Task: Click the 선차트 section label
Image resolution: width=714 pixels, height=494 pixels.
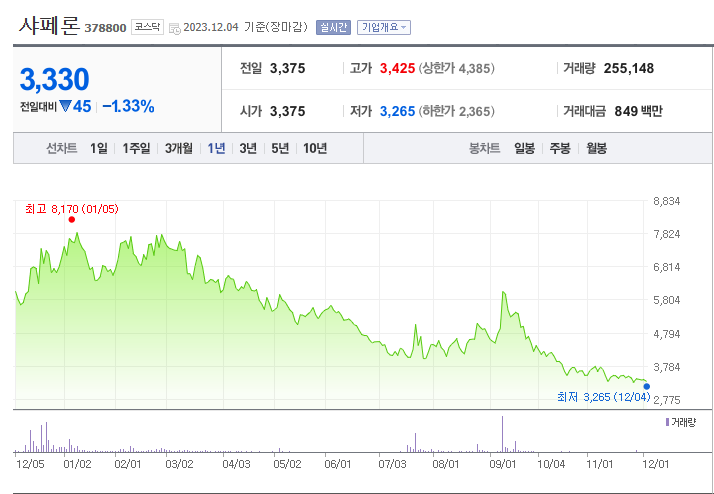Action: tap(61, 148)
